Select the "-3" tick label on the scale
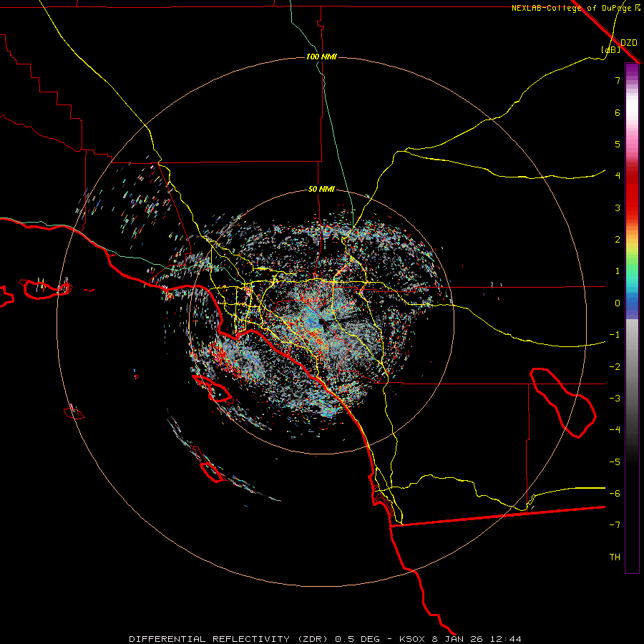The image size is (644, 644). 615,399
